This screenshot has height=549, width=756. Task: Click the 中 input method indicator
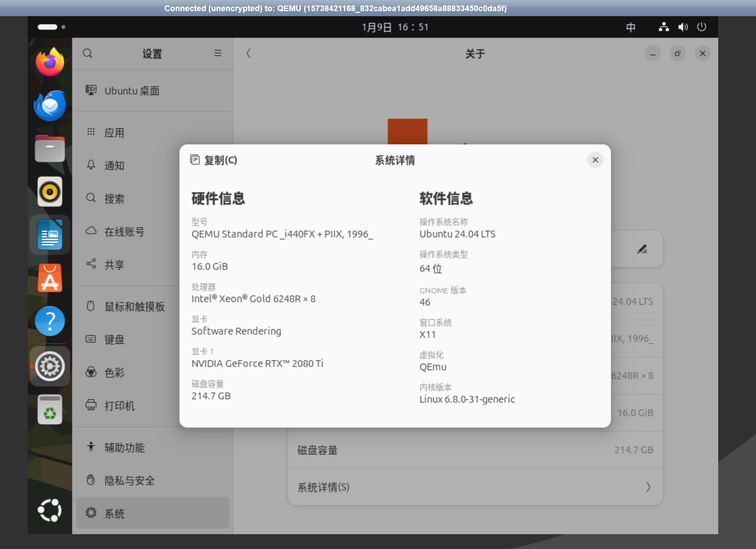tap(631, 27)
